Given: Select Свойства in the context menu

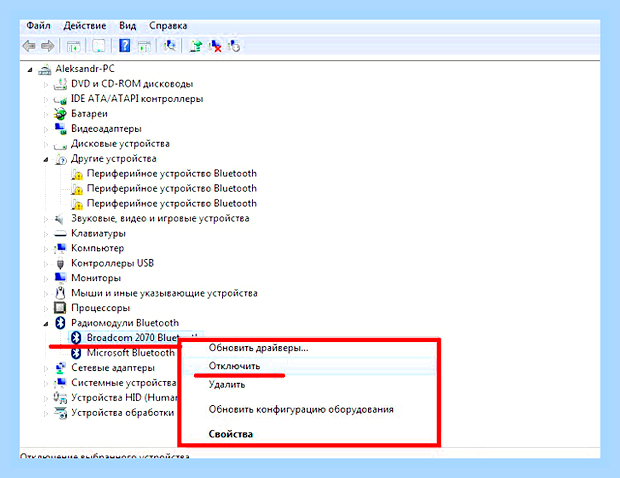Looking at the screenshot, I should pyautogui.click(x=231, y=434).
